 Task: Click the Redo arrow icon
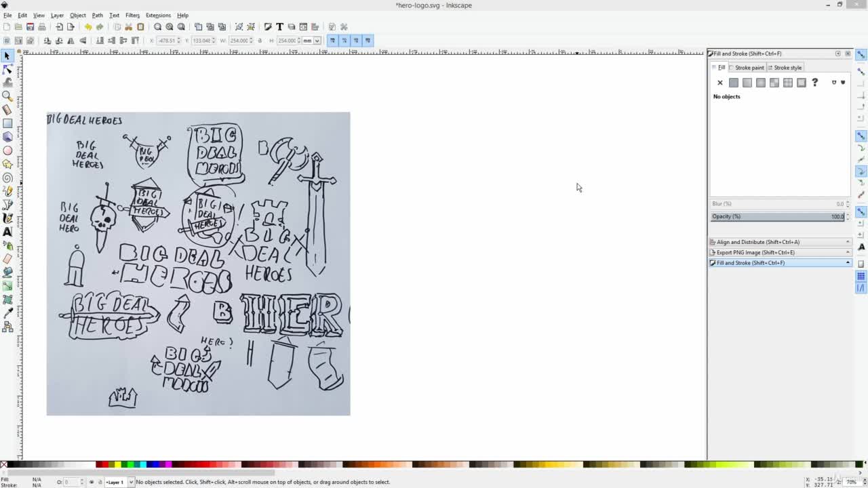point(100,26)
